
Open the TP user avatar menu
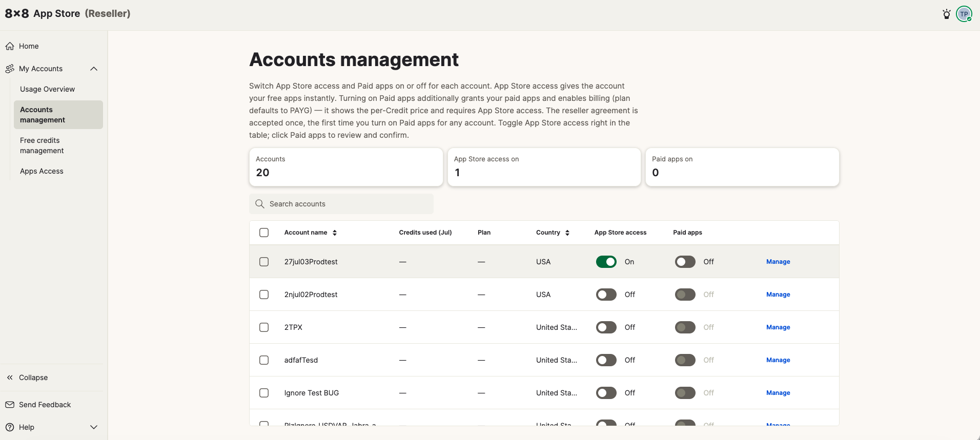click(x=964, y=14)
